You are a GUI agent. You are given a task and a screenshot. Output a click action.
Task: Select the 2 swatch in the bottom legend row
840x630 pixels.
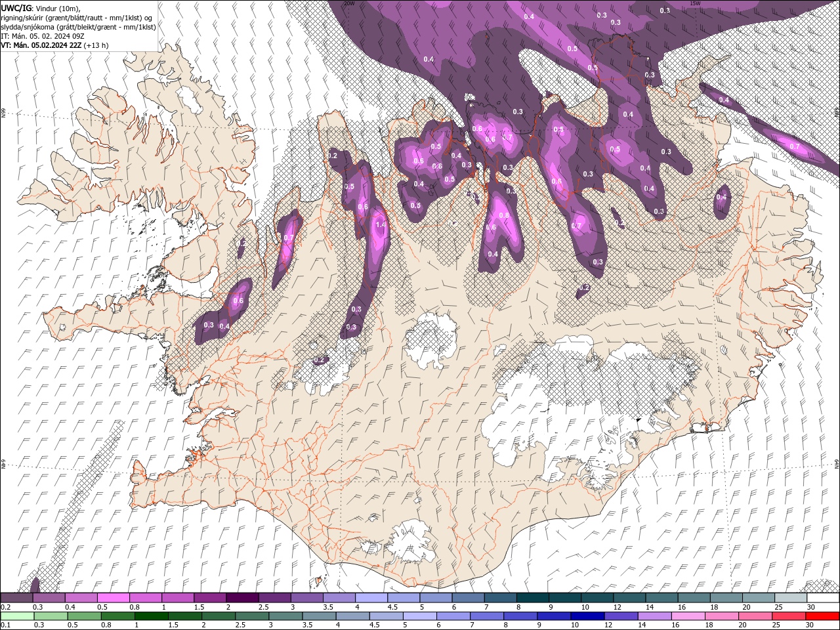pyautogui.click(x=219, y=616)
